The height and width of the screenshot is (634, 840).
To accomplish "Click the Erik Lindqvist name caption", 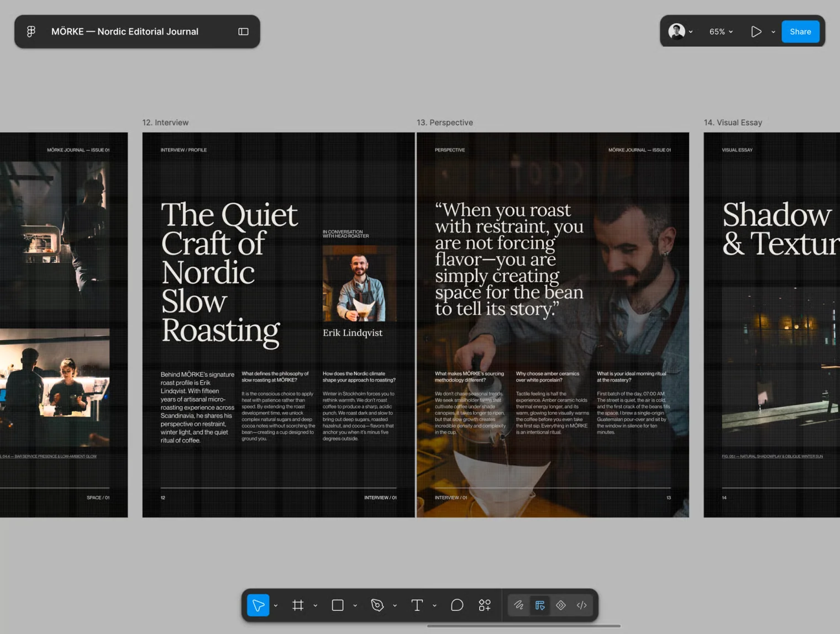I will tap(353, 332).
